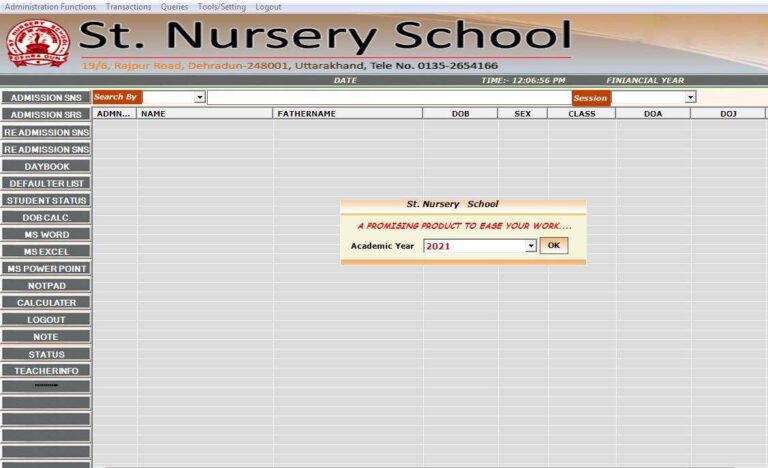This screenshot has width=768, height=468.
Task: Click the SEX column header
Action: coord(523,114)
